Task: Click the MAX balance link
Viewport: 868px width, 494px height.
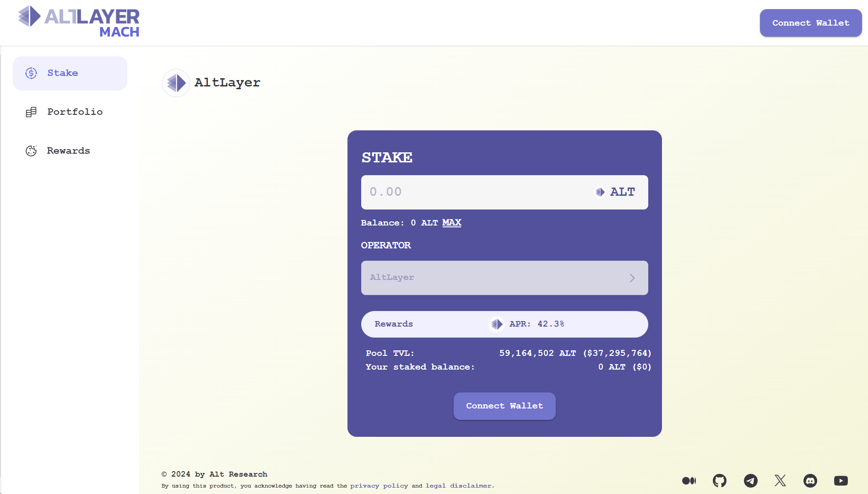Action: tap(452, 223)
